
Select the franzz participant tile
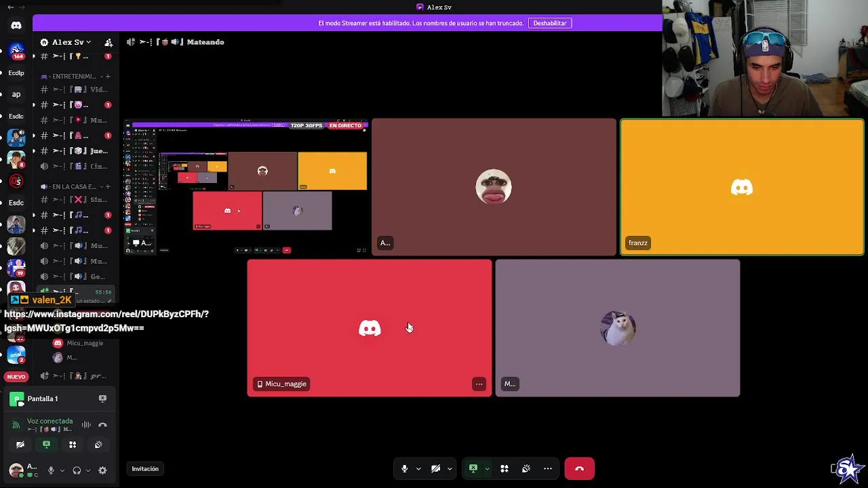pyautogui.click(x=742, y=187)
